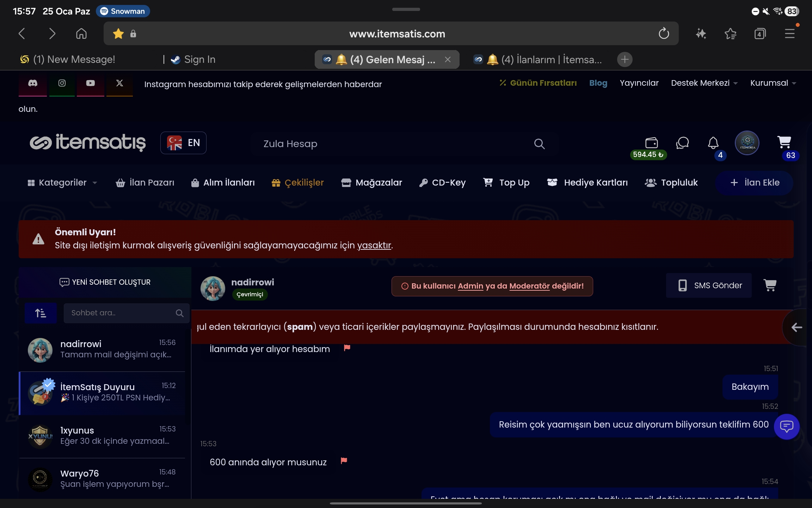Open the Çekilişler menu

tap(297, 183)
